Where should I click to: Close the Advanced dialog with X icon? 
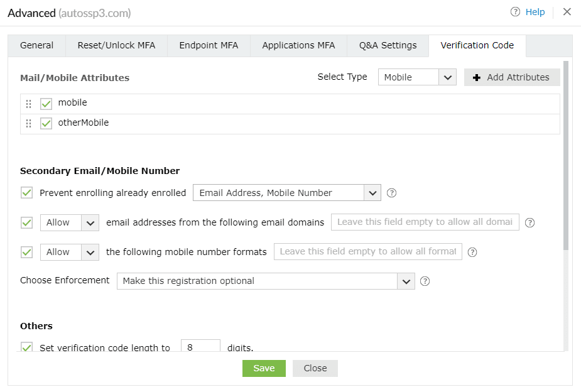tap(567, 12)
